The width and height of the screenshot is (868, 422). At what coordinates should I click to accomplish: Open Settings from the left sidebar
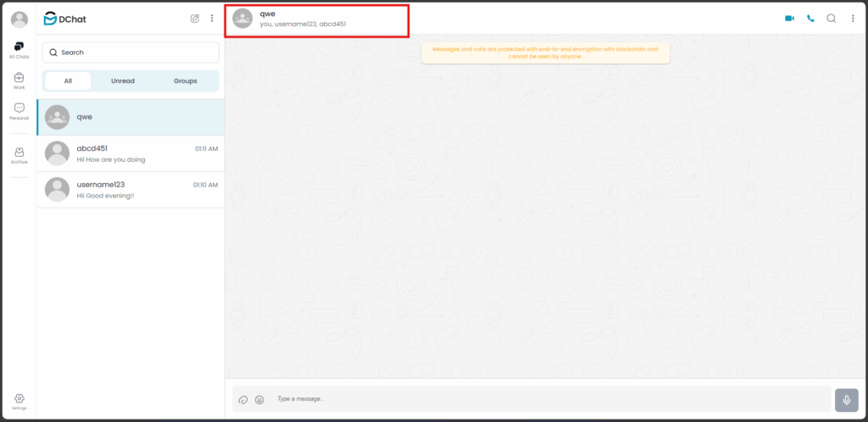(19, 400)
